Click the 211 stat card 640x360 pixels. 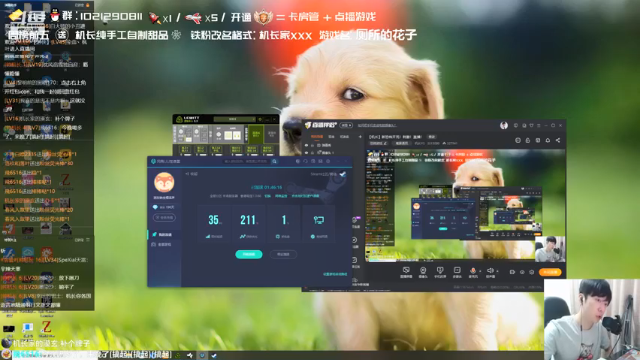click(x=249, y=224)
